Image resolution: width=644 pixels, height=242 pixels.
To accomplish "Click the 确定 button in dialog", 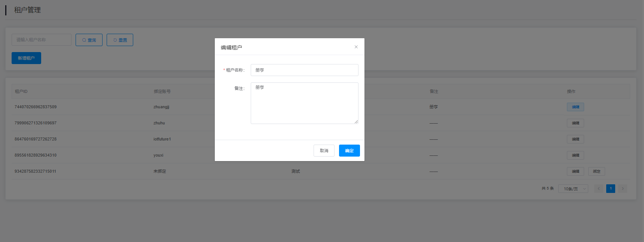I will coord(349,151).
